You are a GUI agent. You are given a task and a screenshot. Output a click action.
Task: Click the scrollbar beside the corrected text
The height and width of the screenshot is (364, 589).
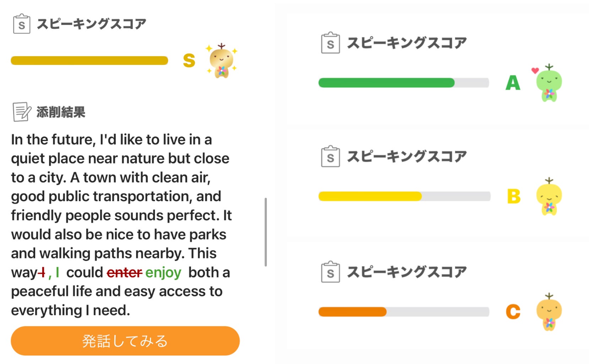coord(266,232)
